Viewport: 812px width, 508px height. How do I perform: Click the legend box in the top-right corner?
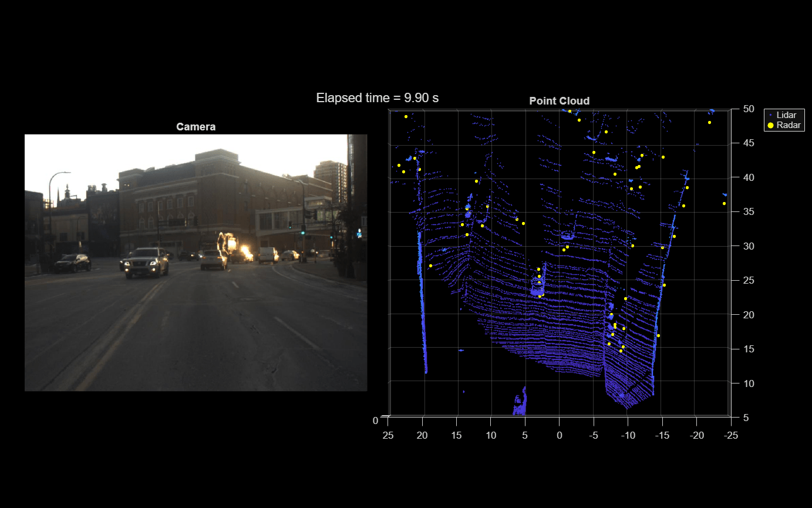click(x=784, y=120)
